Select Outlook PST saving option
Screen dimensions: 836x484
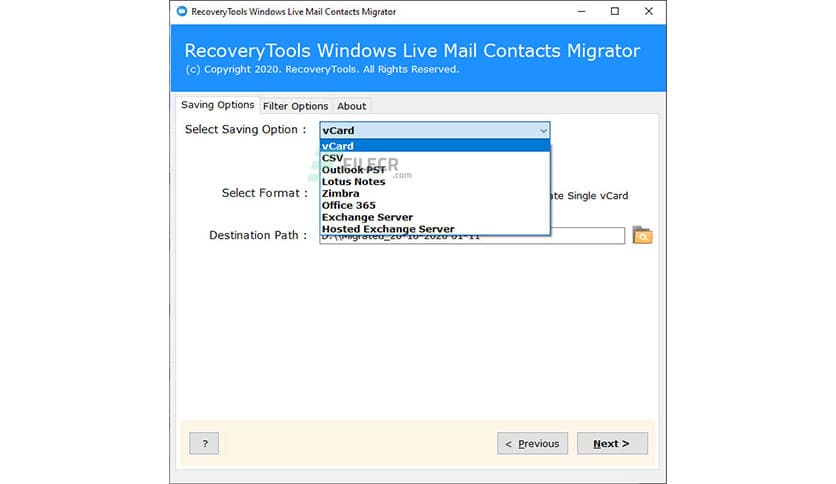[x=435, y=170]
